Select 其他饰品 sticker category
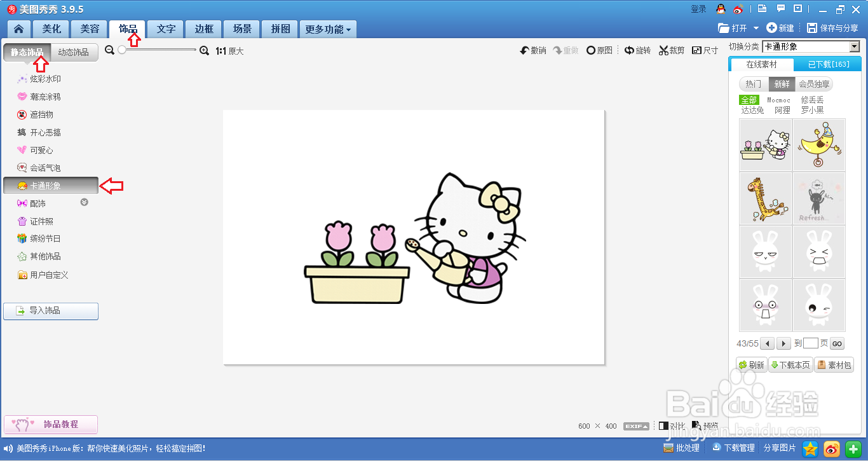The image size is (868, 461). pos(39,256)
